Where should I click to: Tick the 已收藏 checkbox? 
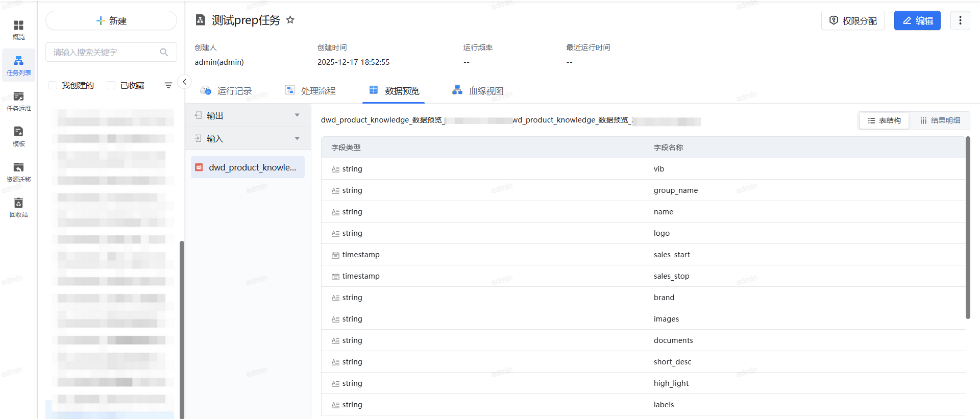point(111,85)
